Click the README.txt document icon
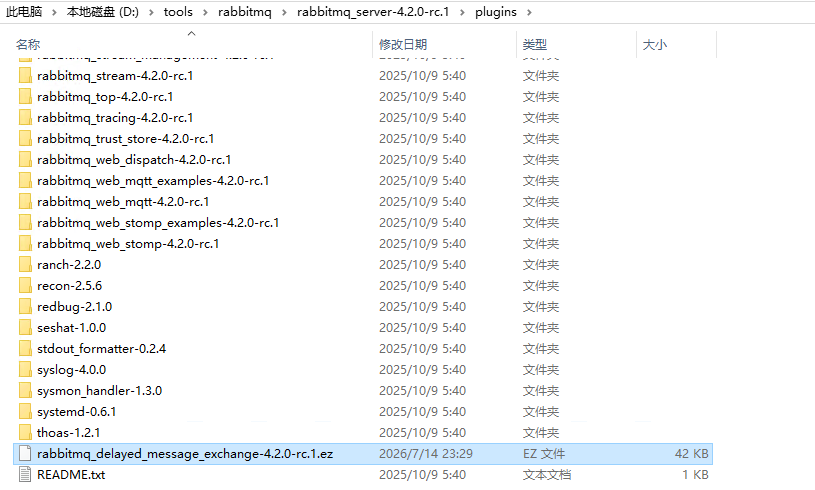Image resolution: width=815 pixels, height=490 pixels. (x=25, y=474)
